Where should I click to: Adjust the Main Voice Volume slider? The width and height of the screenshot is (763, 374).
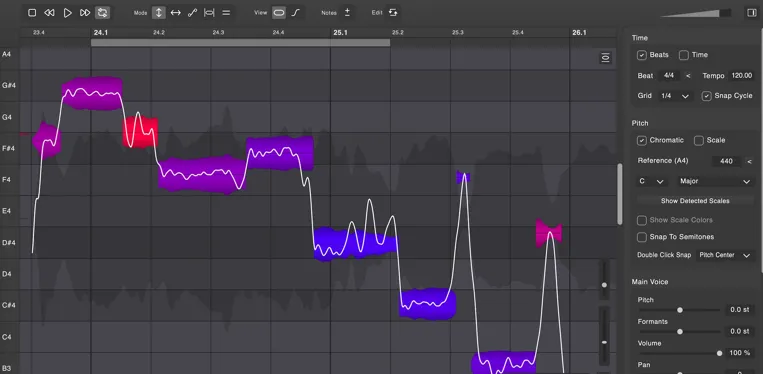(x=679, y=353)
